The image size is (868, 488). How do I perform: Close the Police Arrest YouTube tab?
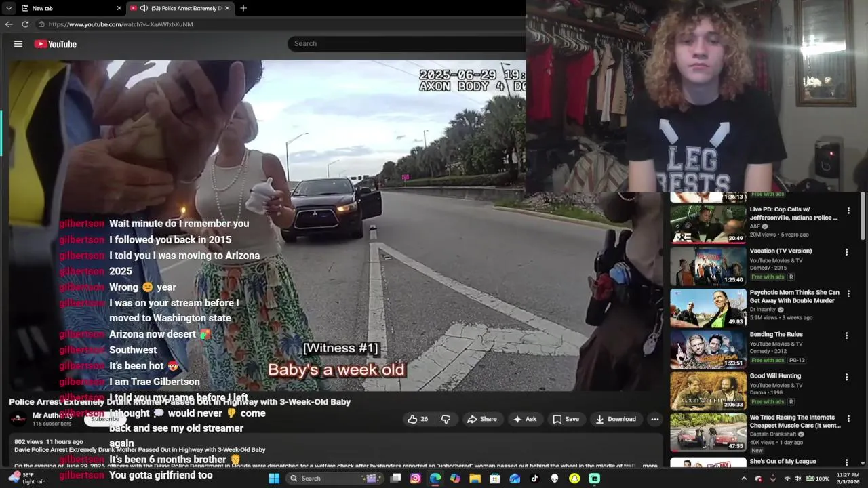point(227,8)
